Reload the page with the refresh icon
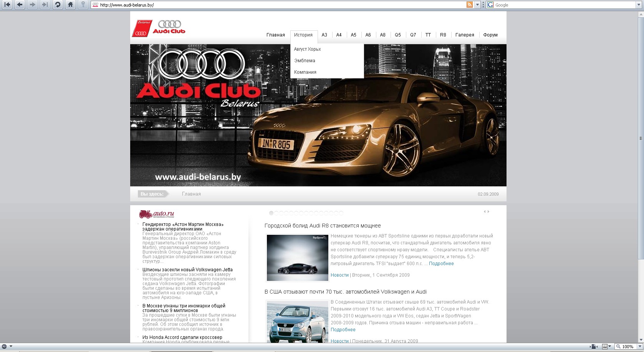Viewport: 644px width, 352px height. (58, 5)
